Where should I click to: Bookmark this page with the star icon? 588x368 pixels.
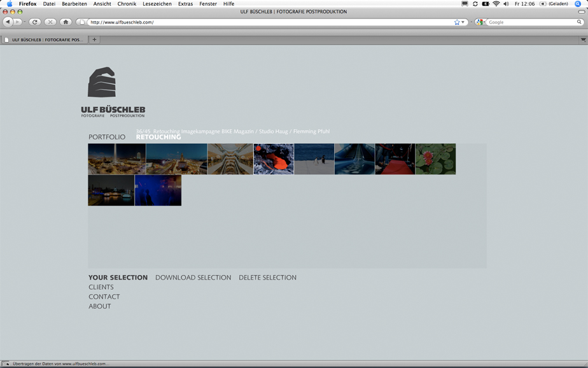(x=457, y=22)
